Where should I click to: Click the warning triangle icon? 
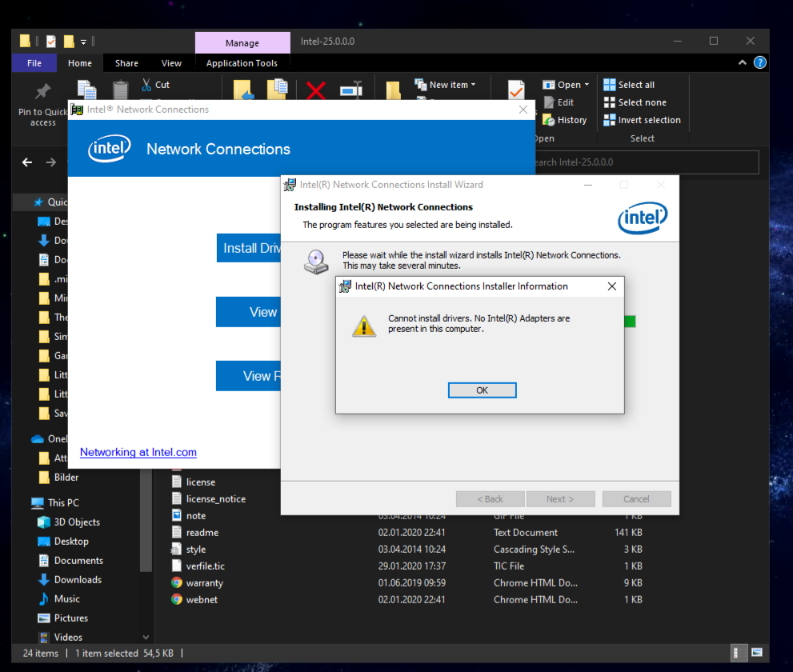pos(364,326)
